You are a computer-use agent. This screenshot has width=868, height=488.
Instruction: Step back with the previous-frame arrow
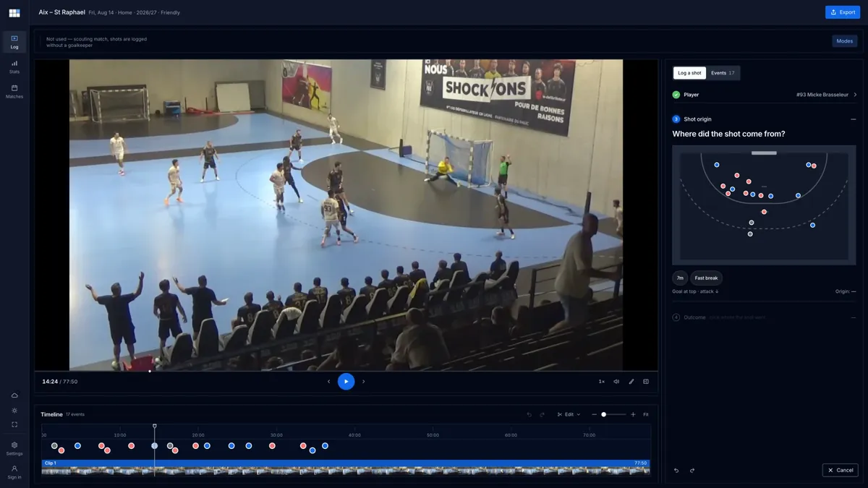tap(328, 382)
